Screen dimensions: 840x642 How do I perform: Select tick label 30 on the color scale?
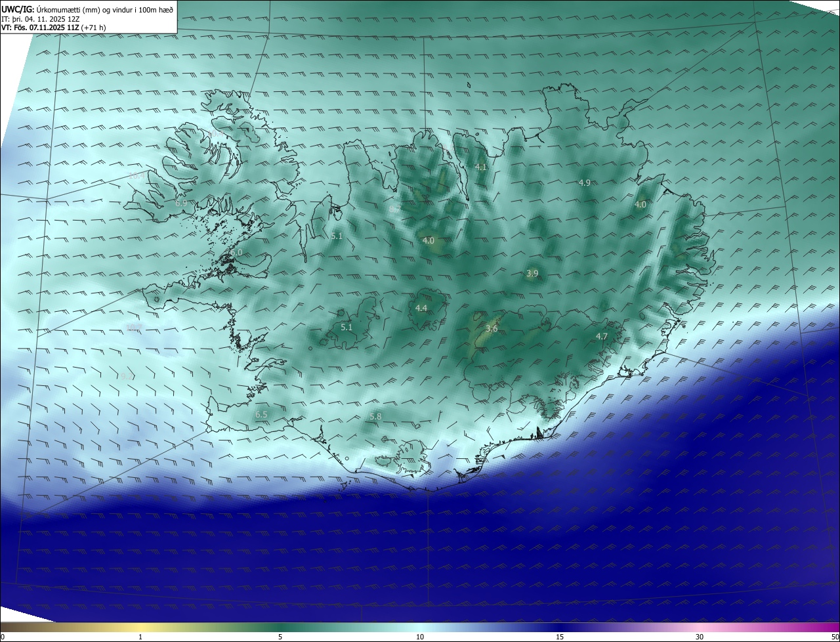point(700,637)
